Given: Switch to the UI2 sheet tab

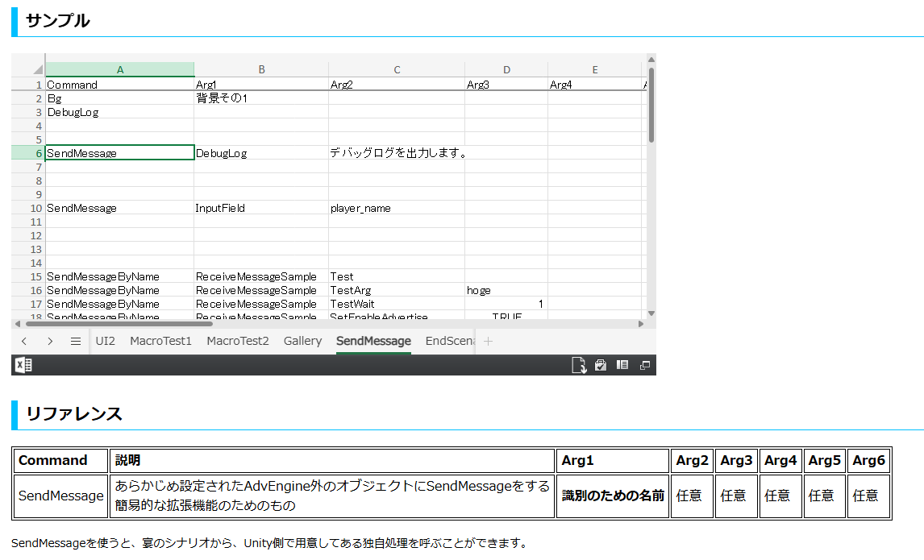Looking at the screenshot, I should (x=105, y=341).
